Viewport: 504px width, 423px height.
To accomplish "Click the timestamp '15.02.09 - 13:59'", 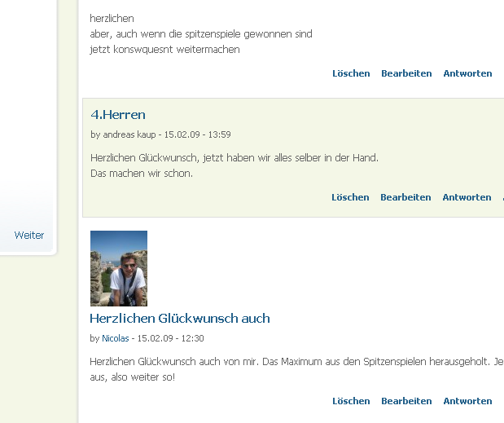I will tap(197, 134).
